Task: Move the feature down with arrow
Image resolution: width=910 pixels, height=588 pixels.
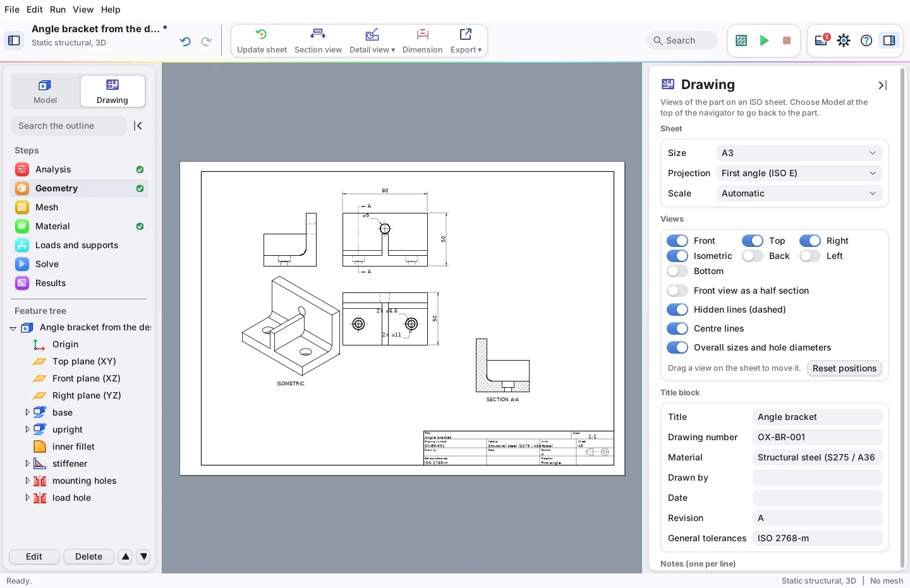Action: 144,556
